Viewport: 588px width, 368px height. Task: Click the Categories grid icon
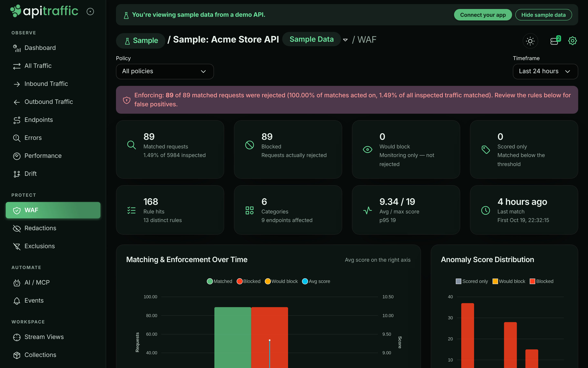(x=249, y=211)
